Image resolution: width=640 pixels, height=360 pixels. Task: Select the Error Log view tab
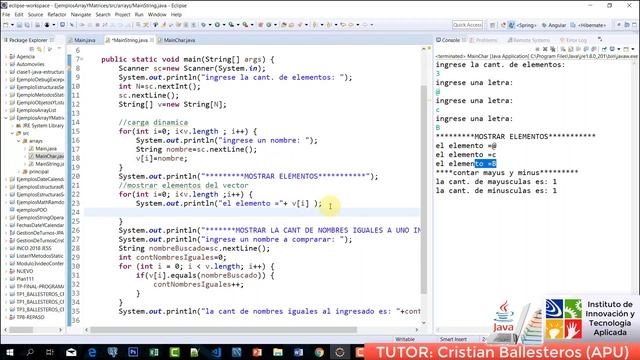(x=573, y=40)
